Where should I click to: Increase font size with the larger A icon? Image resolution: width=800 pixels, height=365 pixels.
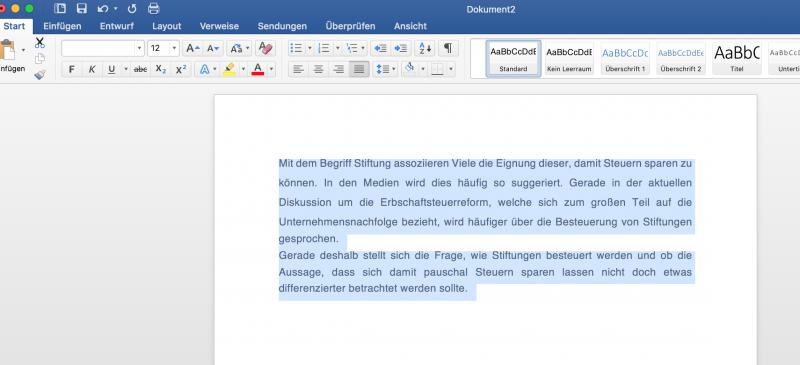pyautogui.click(x=193, y=48)
